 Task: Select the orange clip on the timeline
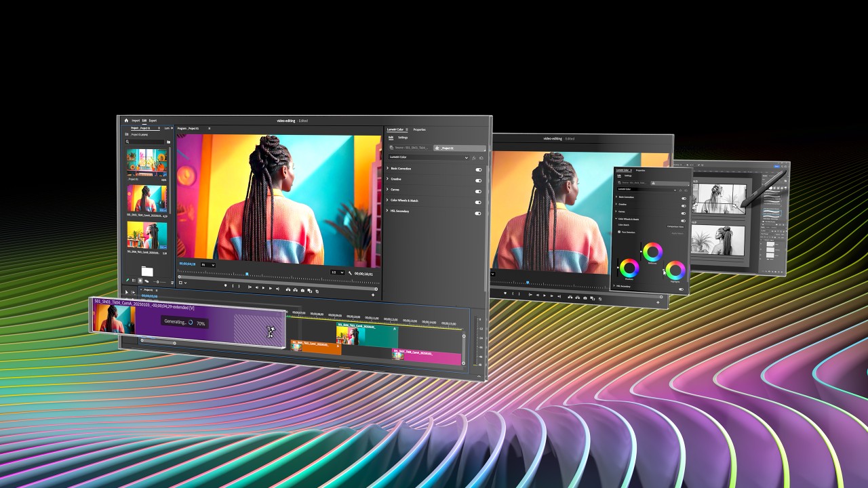pyautogui.click(x=316, y=347)
